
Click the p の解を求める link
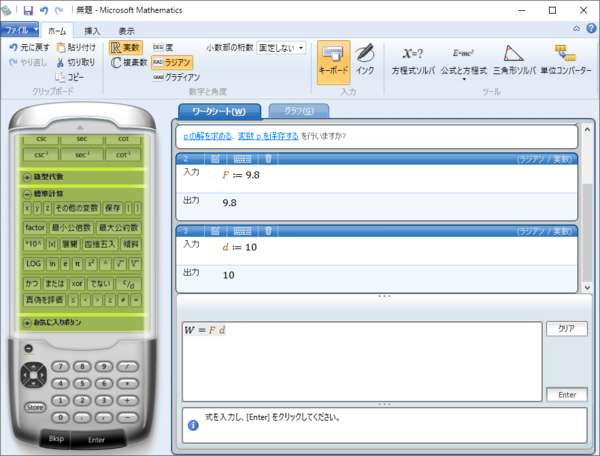[x=207, y=136]
